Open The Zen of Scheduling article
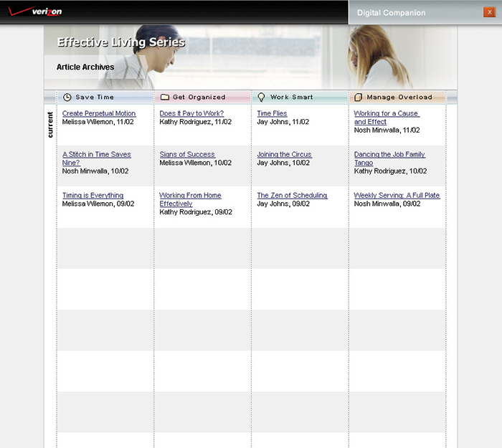The image size is (502, 448). coord(292,195)
